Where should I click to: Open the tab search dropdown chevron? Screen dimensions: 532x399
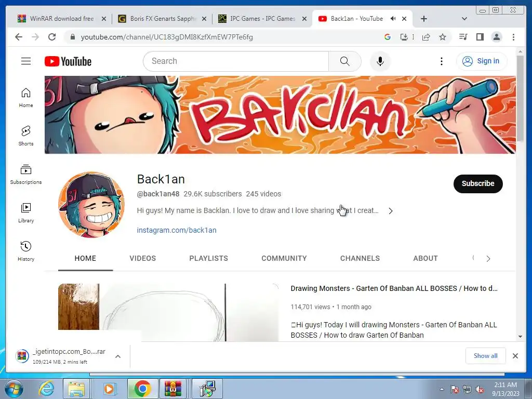click(464, 19)
